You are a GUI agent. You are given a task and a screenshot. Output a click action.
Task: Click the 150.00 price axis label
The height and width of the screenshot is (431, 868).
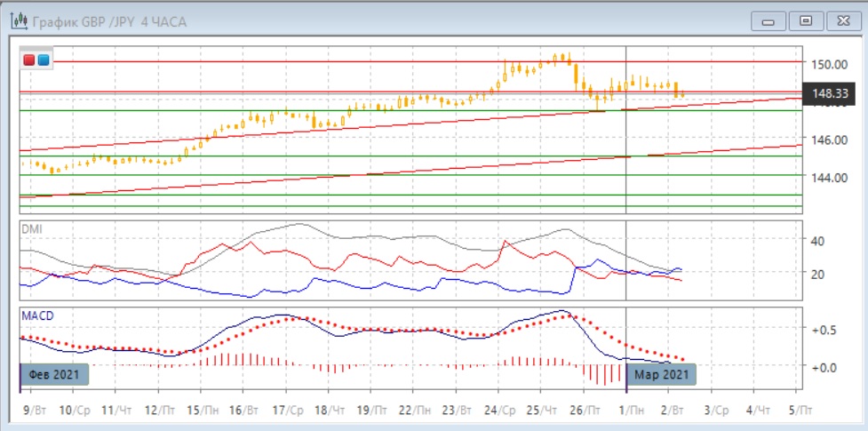pyautogui.click(x=826, y=64)
